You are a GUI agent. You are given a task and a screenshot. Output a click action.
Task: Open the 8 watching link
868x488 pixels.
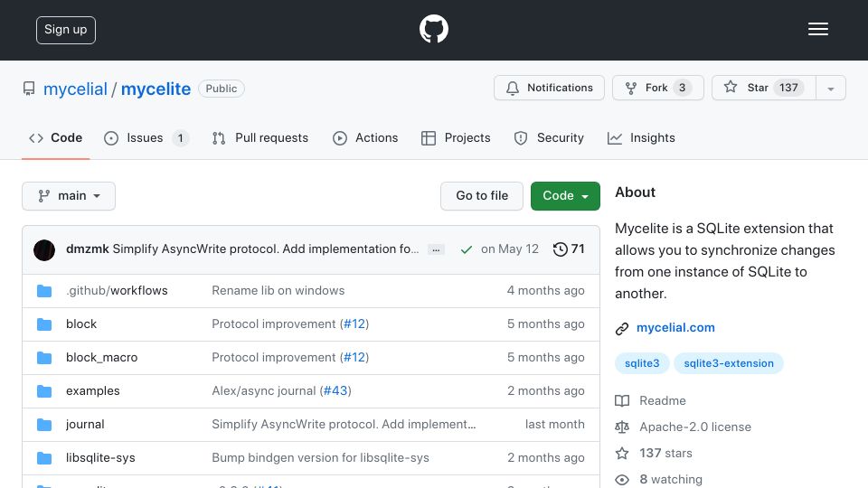coord(671,479)
